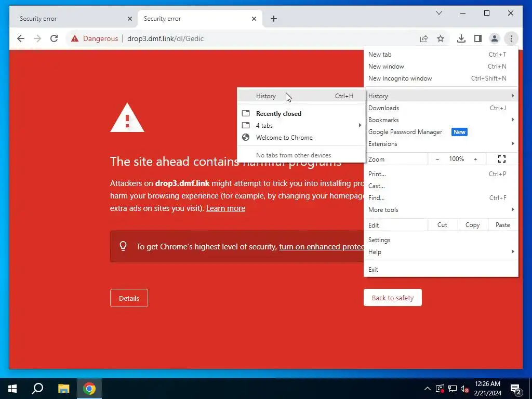Close the Chrome three-dot menu button

click(x=511, y=38)
